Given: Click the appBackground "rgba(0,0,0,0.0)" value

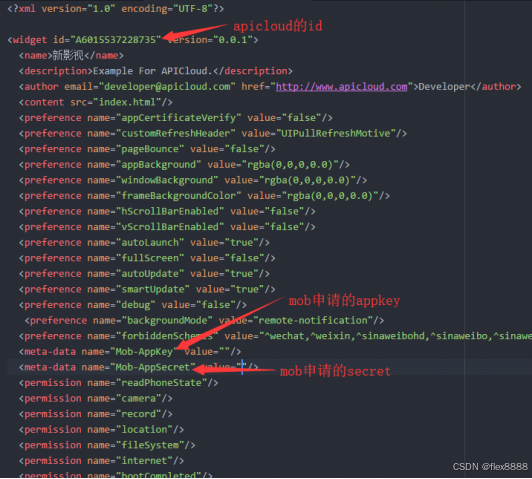Looking at the screenshot, I should click(290, 165).
